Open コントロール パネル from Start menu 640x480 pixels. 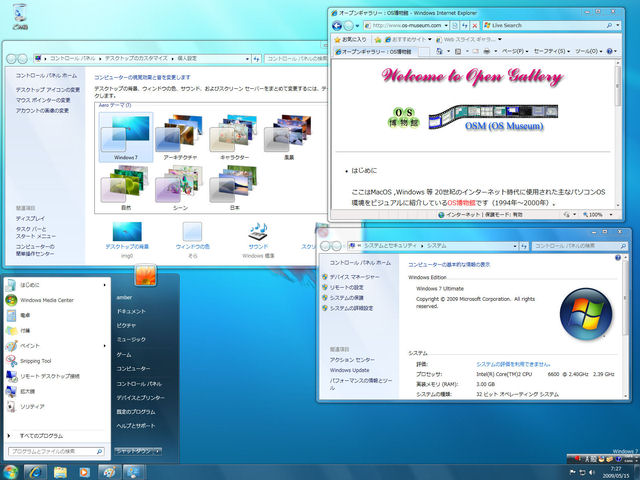coord(139,384)
